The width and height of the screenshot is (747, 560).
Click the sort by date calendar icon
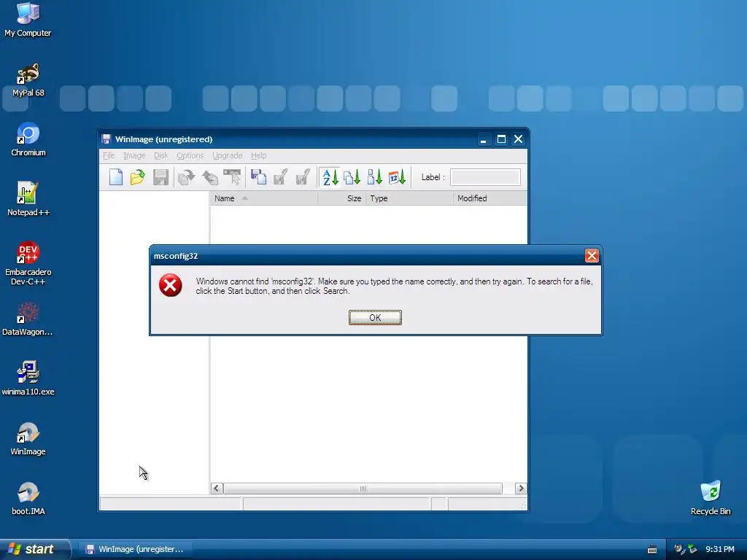point(397,177)
